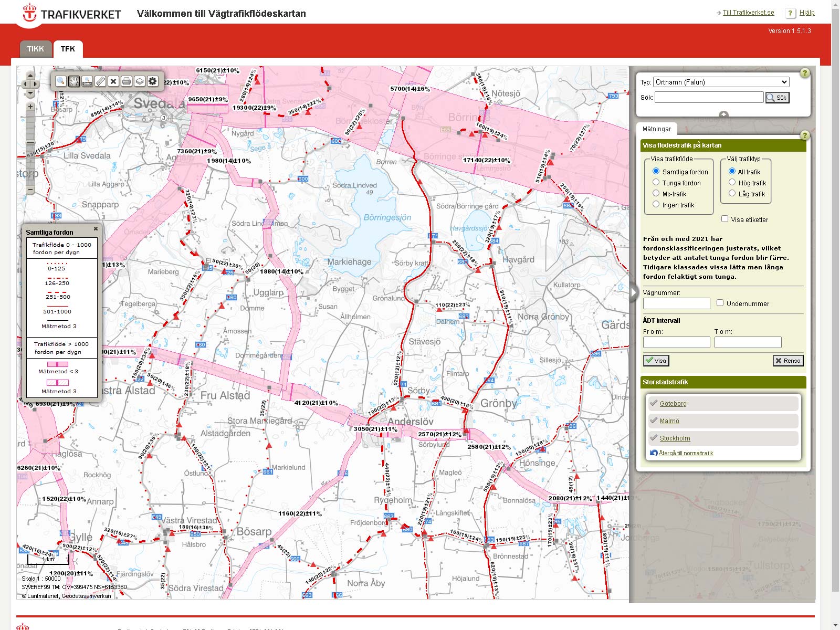840x630 pixels.
Task: Click the Sök search button
Action: pos(777,98)
